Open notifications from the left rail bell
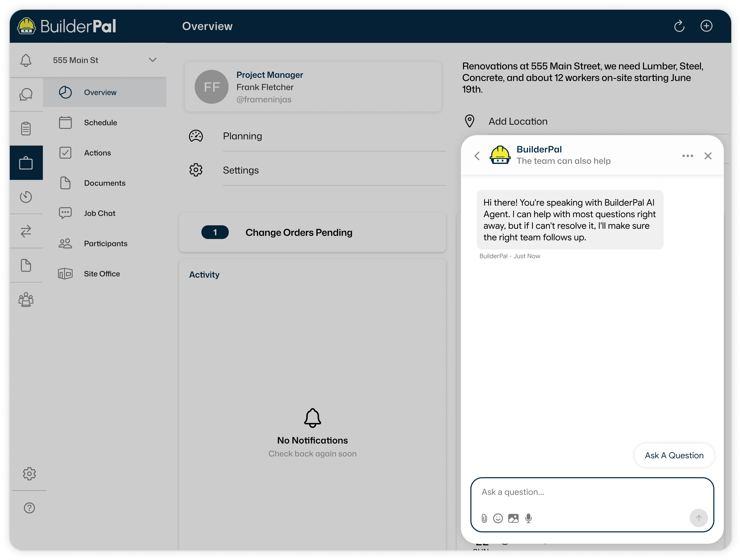Screen dimensions: 741x560 26,60
